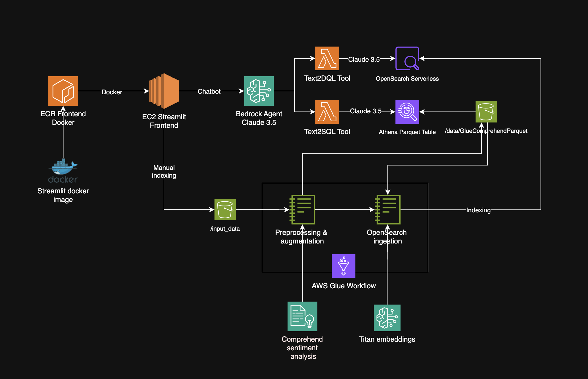Click the Titan embeddings icon
The height and width of the screenshot is (379, 588).
coord(387,318)
